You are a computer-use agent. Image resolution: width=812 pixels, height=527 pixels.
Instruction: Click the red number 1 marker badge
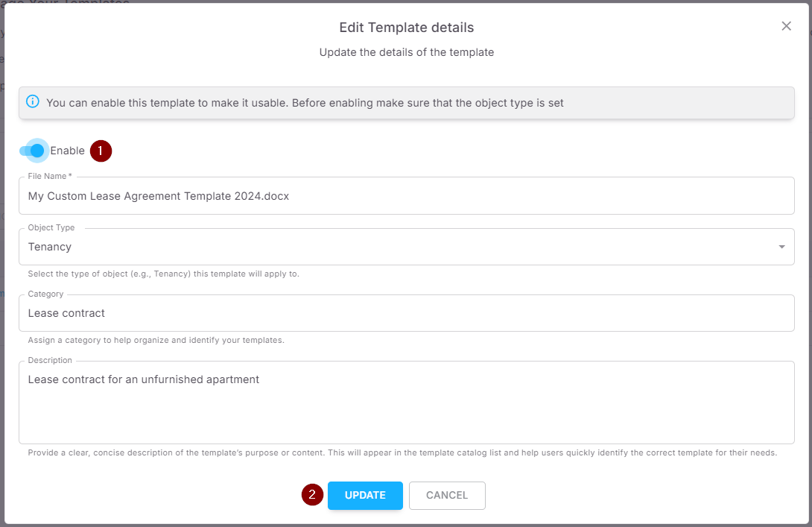101,151
